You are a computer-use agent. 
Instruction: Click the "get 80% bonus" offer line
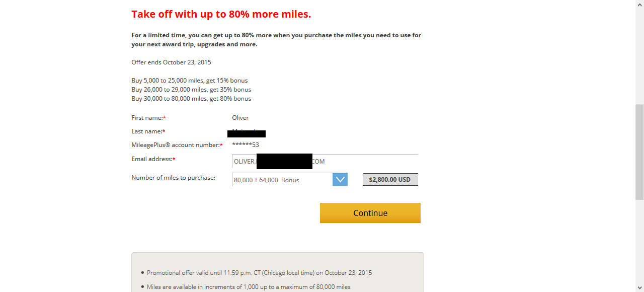[x=191, y=99]
